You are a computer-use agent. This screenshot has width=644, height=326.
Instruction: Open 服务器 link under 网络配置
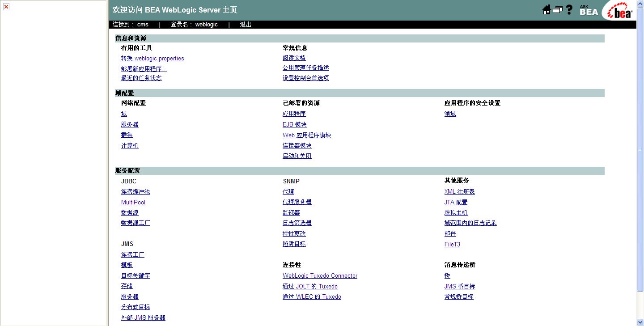coord(130,125)
